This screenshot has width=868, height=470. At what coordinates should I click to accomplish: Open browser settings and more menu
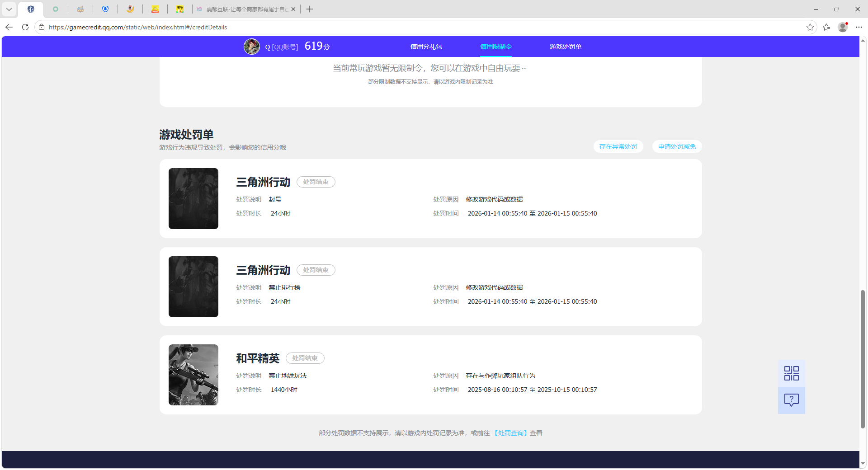[x=859, y=27]
